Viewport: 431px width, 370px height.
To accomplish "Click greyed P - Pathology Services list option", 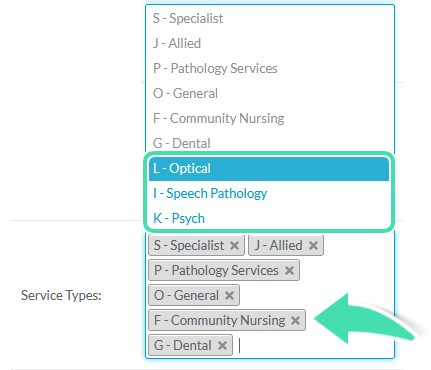I will point(270,68).
